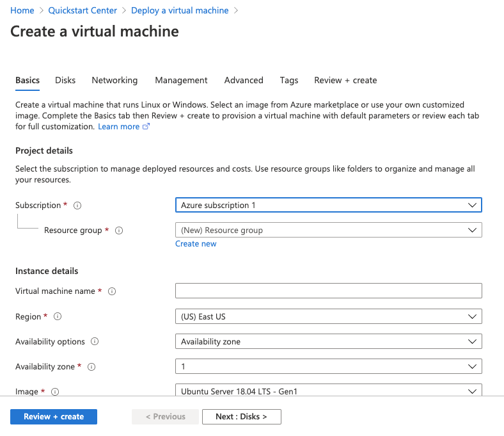Screen dimensions: 504x436
Task: Open the Availability zone dropdown
Action: pyautogui.click(x=328, y=366)
